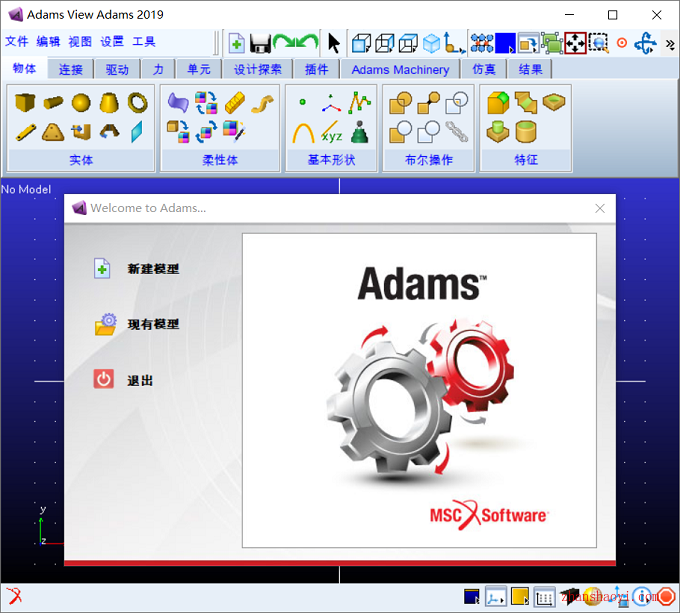This screenshot has width=680, height=613.
Task: Click the Boolean unite bodies icon
Action: [x=400, y=103]
